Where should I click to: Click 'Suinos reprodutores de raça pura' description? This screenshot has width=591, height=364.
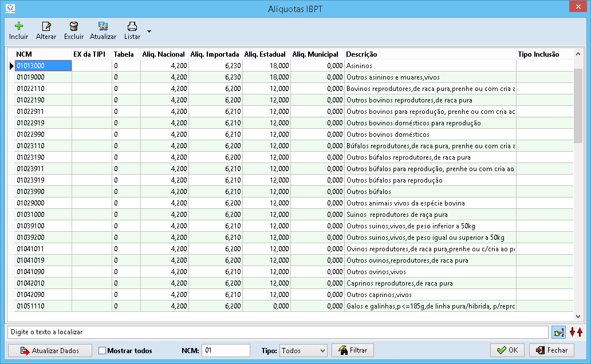[397, 215]
